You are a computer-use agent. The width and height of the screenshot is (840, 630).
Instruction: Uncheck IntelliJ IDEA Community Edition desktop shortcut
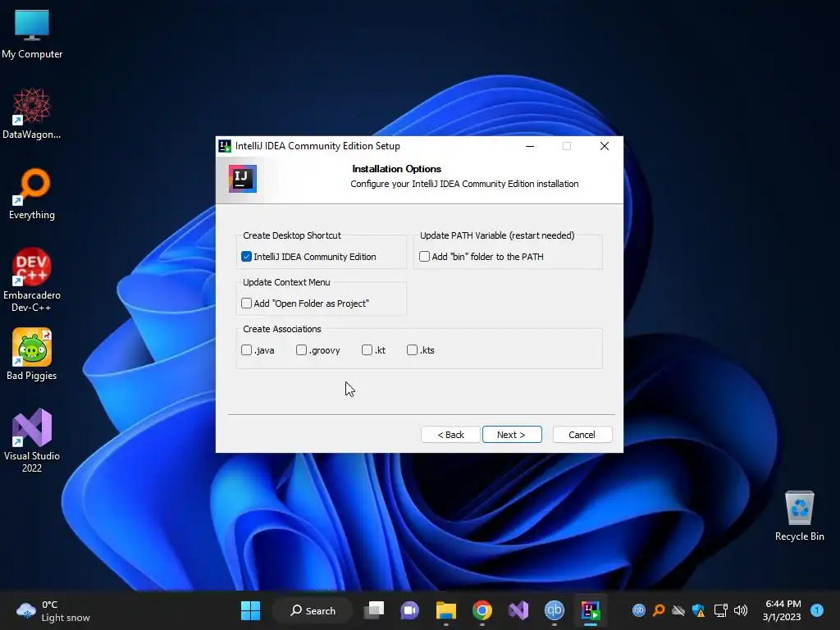(246, 257)
